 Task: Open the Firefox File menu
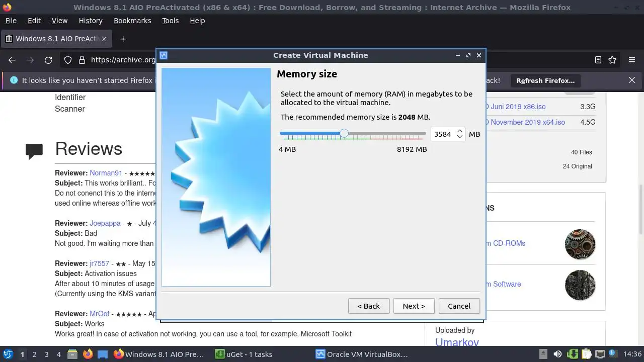pyautogui.click(x=11, y=21)
